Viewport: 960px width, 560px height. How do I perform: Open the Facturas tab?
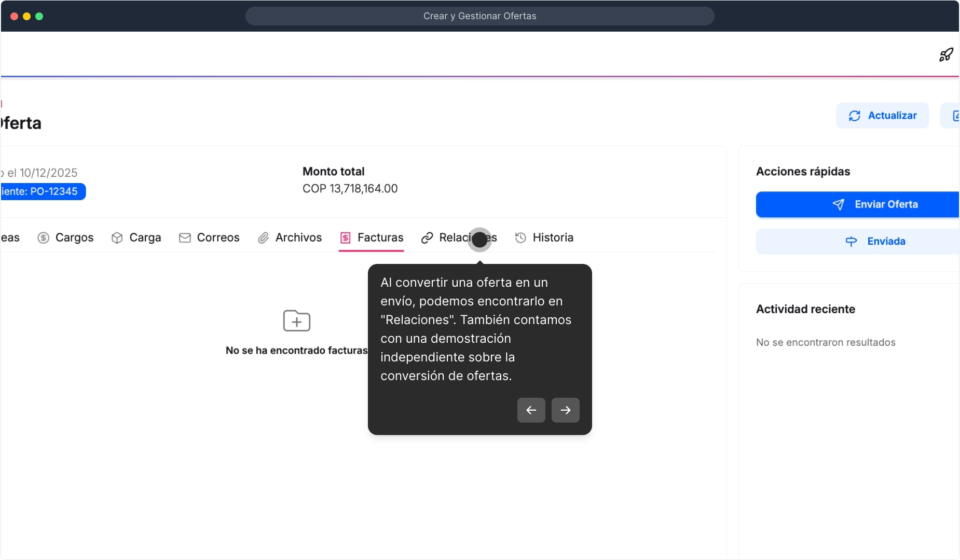pyautogui.click(x=372, y=238)
